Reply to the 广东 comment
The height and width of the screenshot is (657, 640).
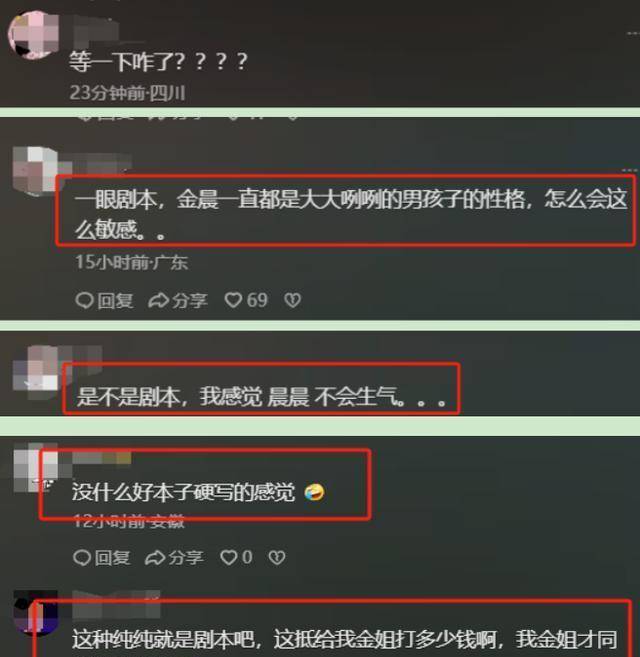tap(104, 300)
